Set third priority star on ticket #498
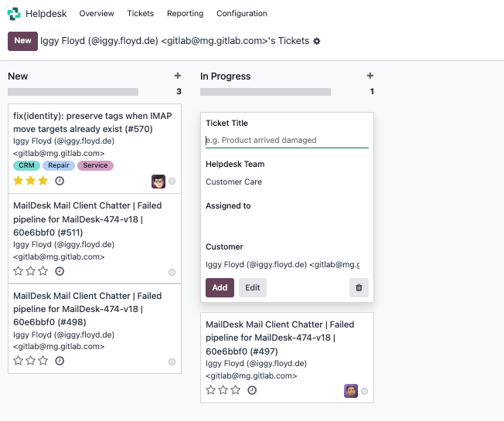This screenshot has width=504, height=421. click(43, 361)
